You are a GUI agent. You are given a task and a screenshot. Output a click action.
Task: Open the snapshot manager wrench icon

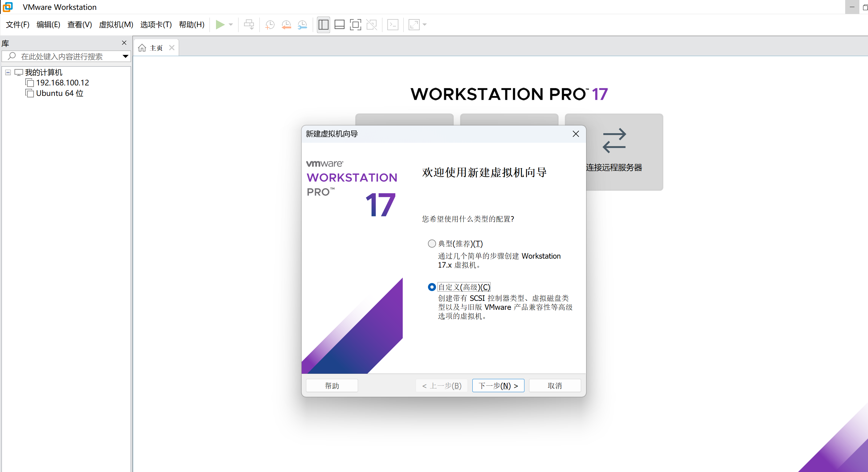click(302, 25)
